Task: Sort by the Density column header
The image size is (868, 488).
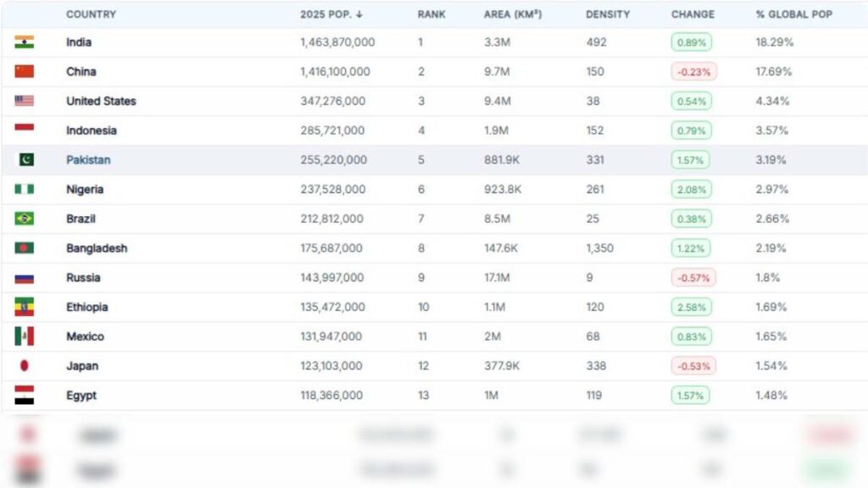Action: click(607, 14)
